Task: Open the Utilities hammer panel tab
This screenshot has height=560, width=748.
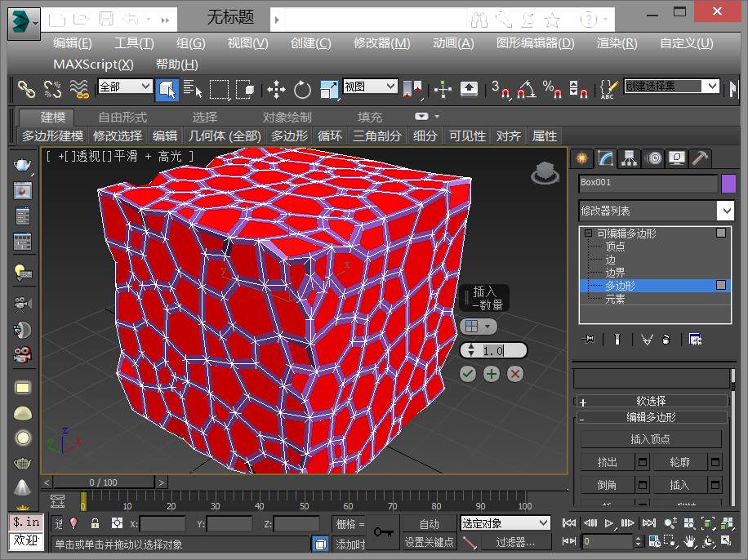Action: [700, 158]
